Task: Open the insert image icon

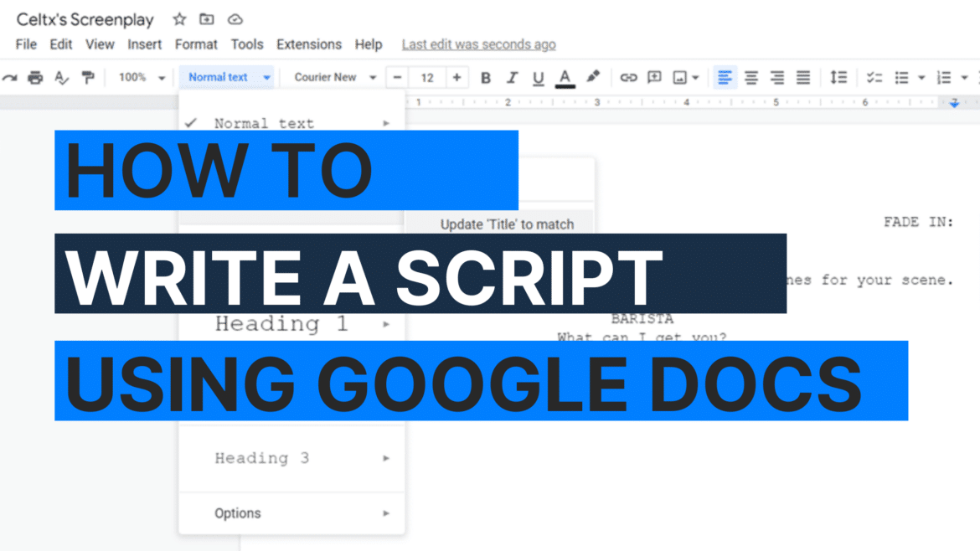Action: [x=678, y=77]
